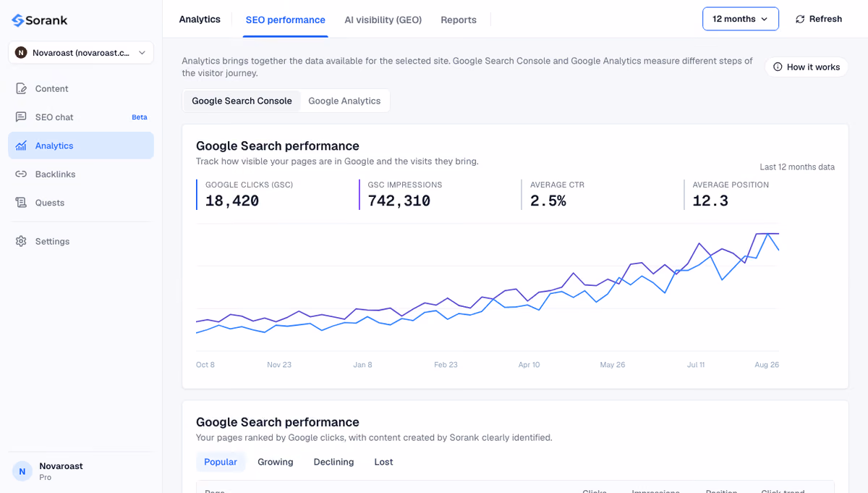Open the Content pencil icon
868x493 pixels.
pos(21,88)
